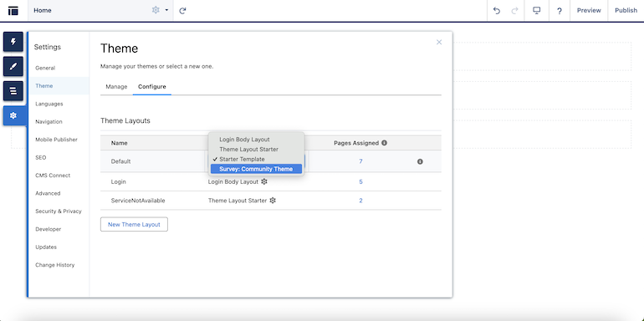Switch to the Manage tab

[x=116, y=87]
